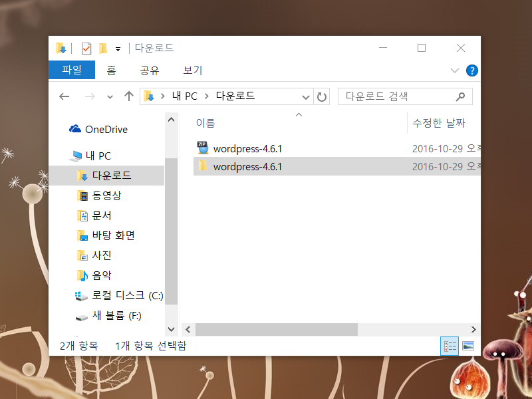Go forward with the right arrow
The width and height of the screenshot is (532, 399).
90,96
